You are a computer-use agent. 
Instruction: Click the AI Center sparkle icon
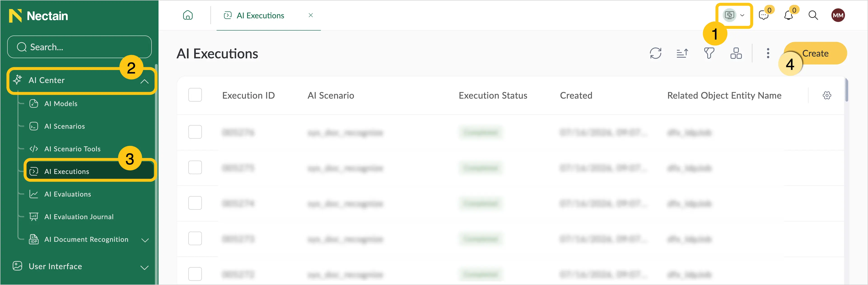[x=18, y=80]
